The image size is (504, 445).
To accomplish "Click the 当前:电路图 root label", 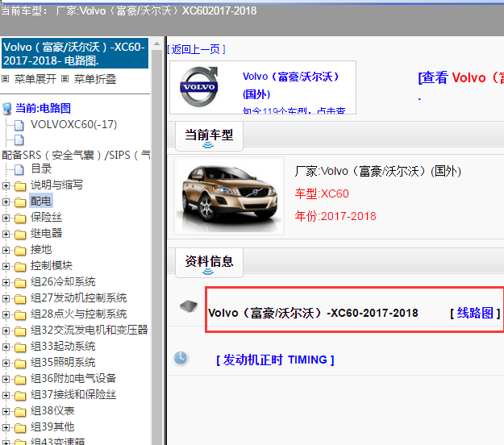I will (43, 108).
